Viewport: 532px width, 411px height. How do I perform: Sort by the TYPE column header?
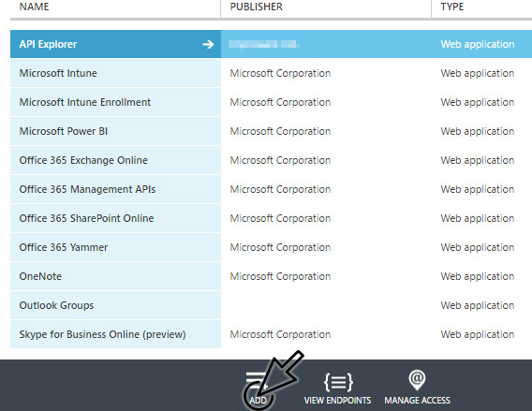point(452,7)
